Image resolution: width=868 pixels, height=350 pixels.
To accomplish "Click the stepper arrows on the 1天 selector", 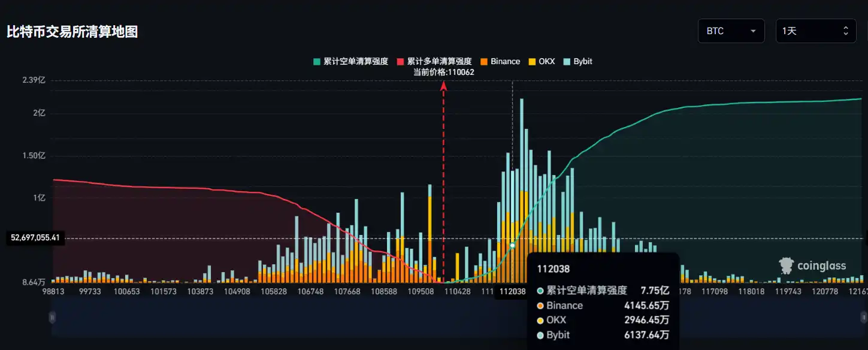I will click(x=845, y=31).
